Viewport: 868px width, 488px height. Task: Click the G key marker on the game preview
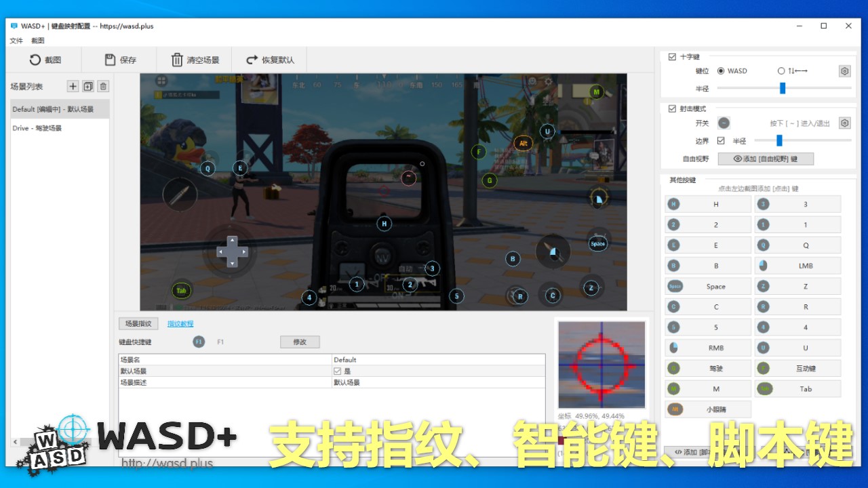[x=489, y=180]
